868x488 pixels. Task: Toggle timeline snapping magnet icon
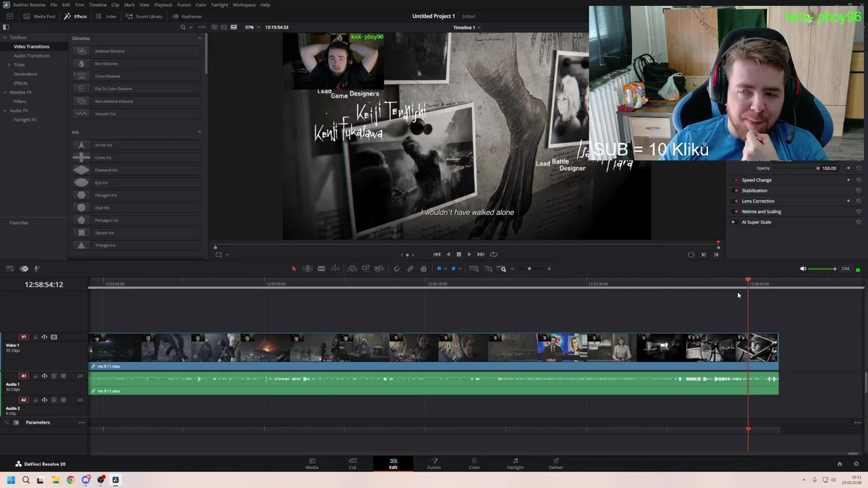pos(397,269)
